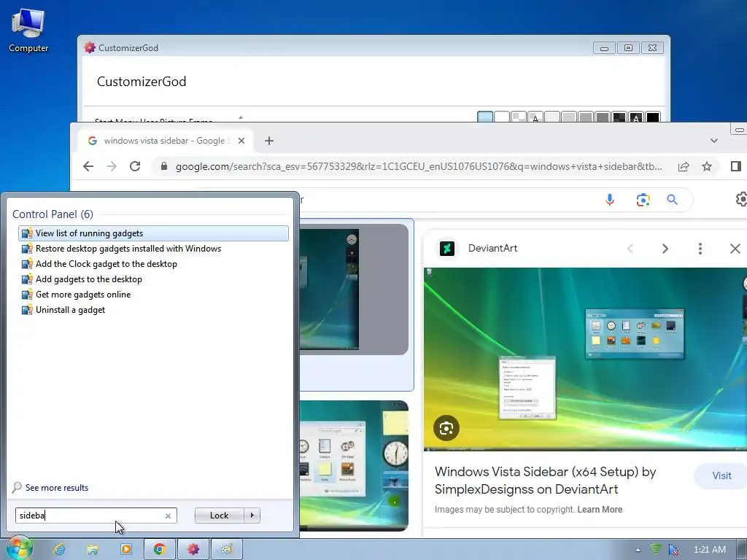Close the windows vista sidebar tab

(x=241, y=141)
